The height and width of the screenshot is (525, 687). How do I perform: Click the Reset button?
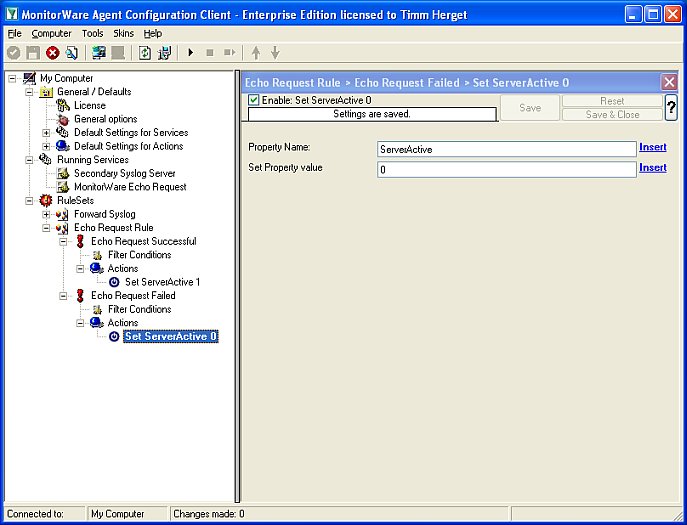[612, 101]
